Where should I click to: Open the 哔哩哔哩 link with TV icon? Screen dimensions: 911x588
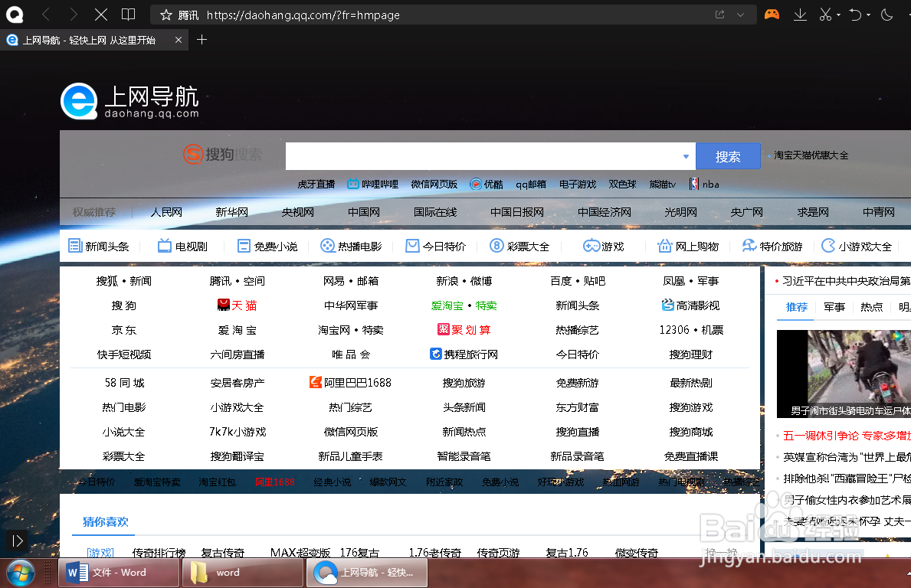pyautogui.click(x=372, y=184)
